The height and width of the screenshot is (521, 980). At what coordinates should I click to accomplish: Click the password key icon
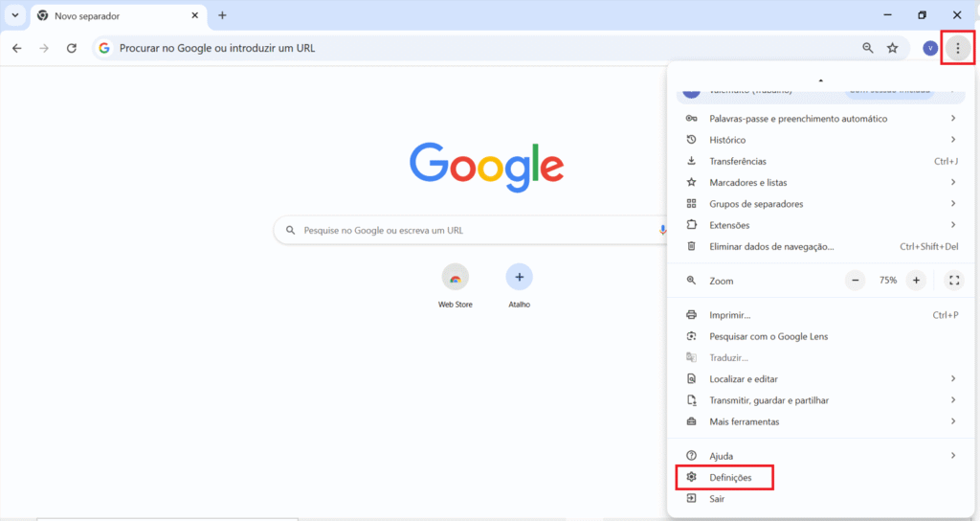point(691,118)
